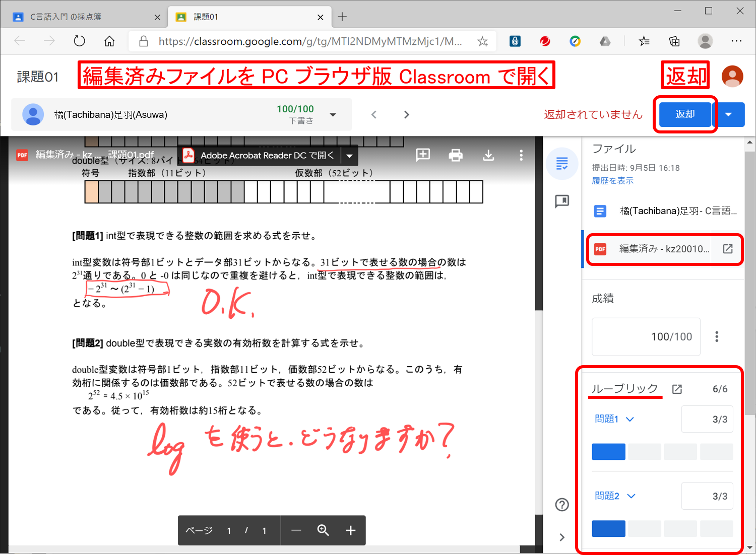Go to previous student submission
The height and width of the screenshot is (555, 756).
point(373,115)
